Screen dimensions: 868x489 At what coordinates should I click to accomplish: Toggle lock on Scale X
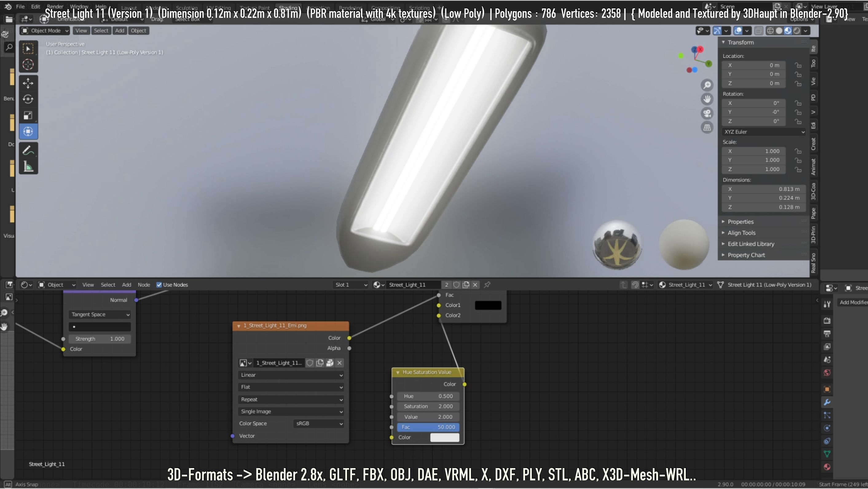(x=798, y=151)
